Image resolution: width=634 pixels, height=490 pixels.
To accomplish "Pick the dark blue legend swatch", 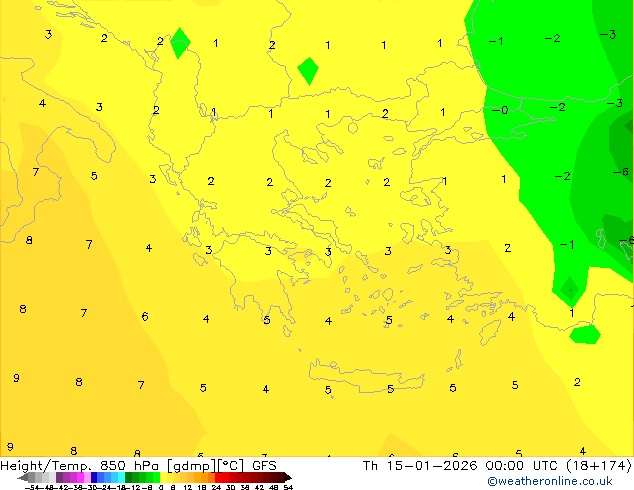I will tap(94, 477).
